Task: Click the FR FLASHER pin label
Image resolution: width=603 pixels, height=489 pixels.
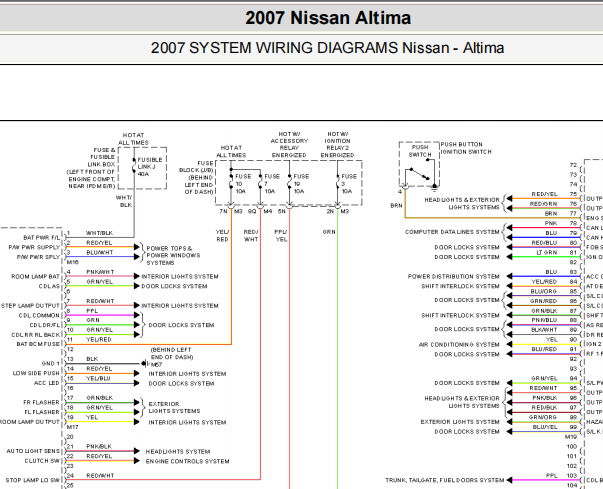Action: pos(41,403)
